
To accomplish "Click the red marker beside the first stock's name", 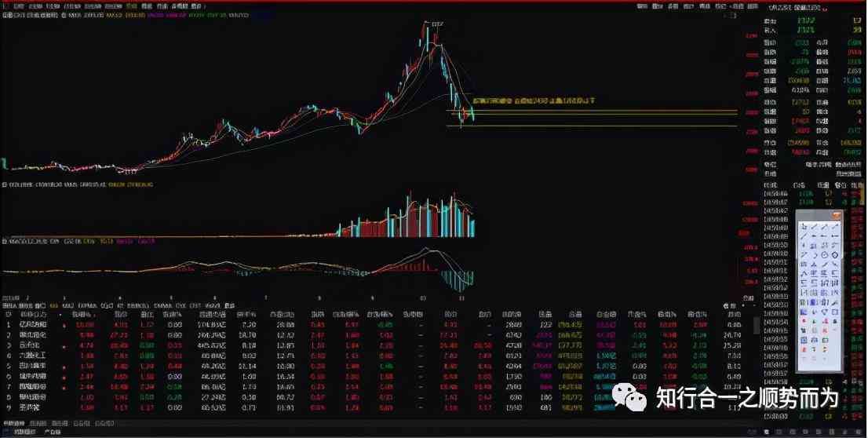I will 65,323.
